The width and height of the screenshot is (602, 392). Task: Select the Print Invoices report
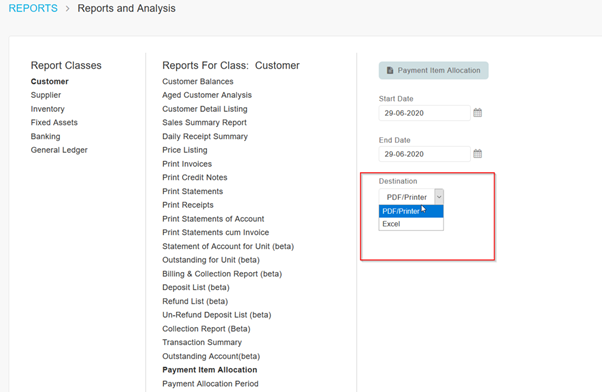coord(187,164)
